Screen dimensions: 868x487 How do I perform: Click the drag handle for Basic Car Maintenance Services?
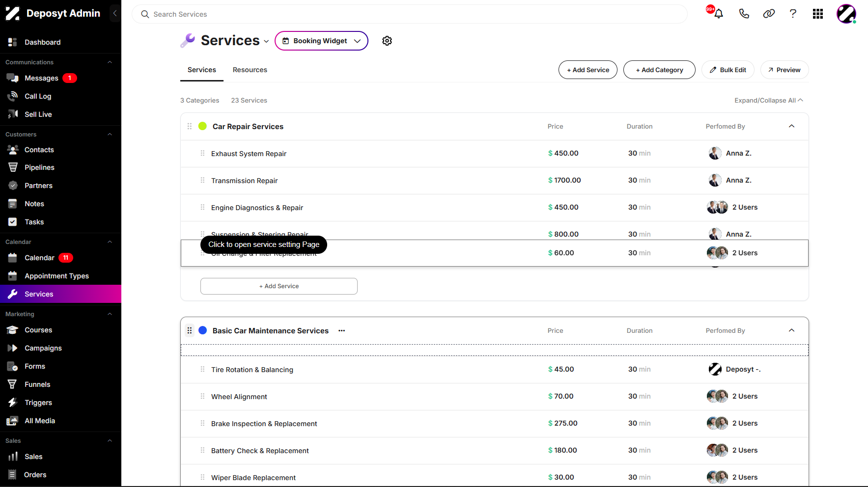190,330
